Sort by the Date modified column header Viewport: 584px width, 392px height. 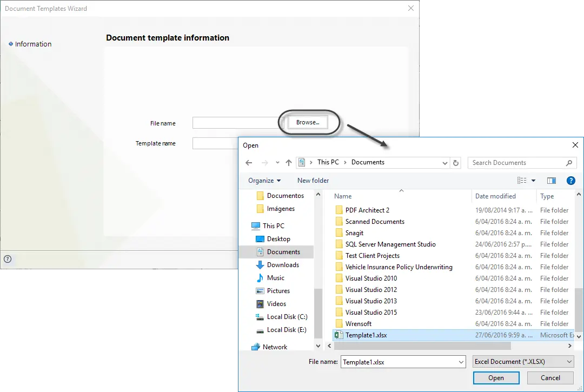495,196
